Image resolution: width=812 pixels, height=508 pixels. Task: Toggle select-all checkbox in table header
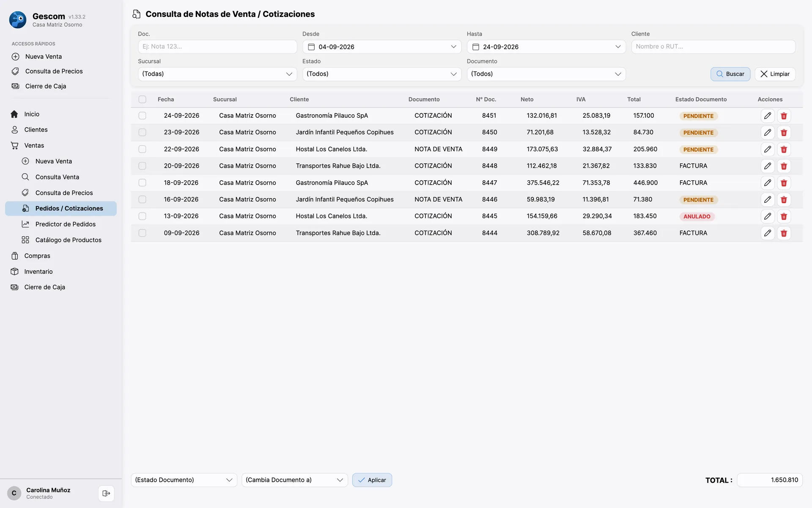tap(142, 99)
